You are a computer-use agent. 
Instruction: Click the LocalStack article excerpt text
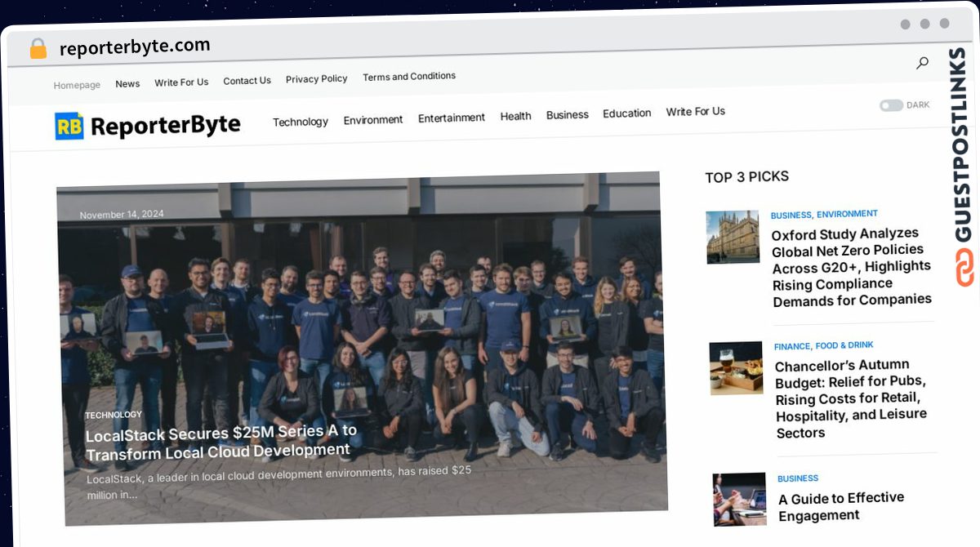click(279, 483)
